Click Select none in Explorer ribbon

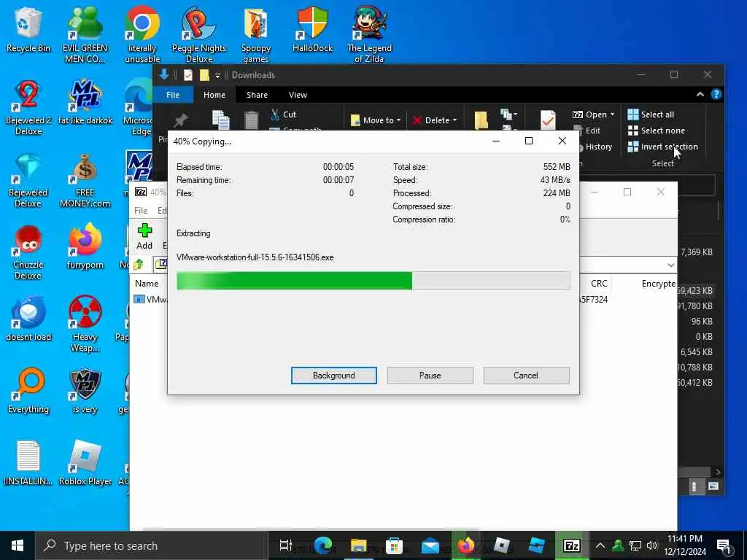[x=656, y=131]
